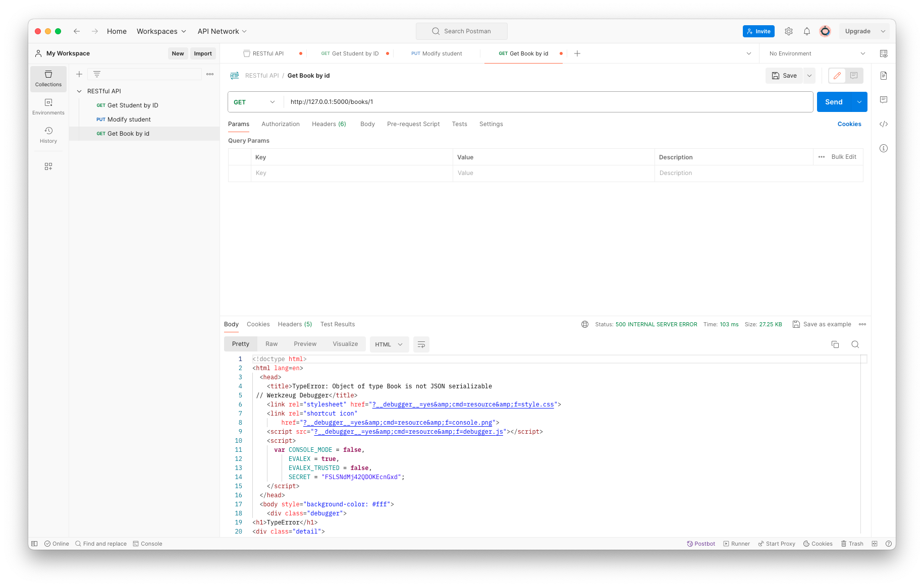Switch to the Headers (6) request tab
Image resolution: width=924 pixels, height=587 pixels.
point(329,124)
